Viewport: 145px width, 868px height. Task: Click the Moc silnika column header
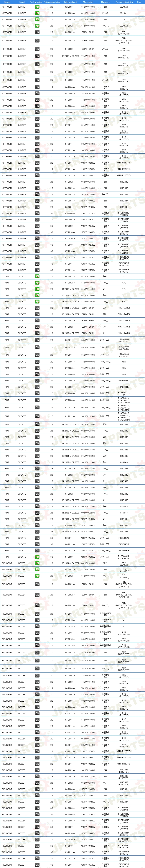click(x=88, y=2)
